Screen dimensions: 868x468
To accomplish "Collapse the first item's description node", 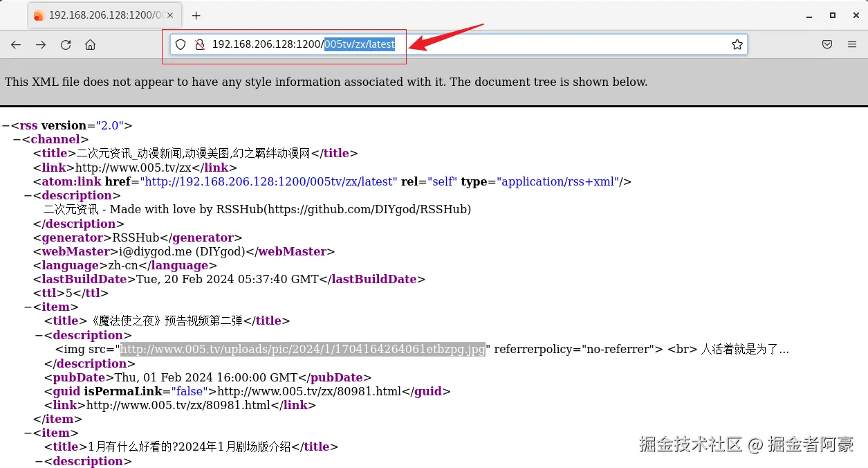I will [x=39, y=336].
